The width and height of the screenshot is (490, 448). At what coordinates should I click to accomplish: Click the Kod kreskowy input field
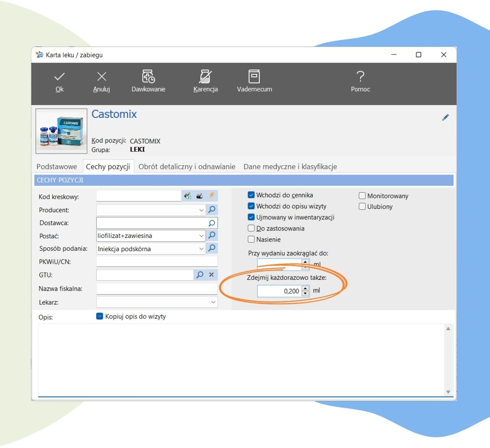tap(139, 196)
